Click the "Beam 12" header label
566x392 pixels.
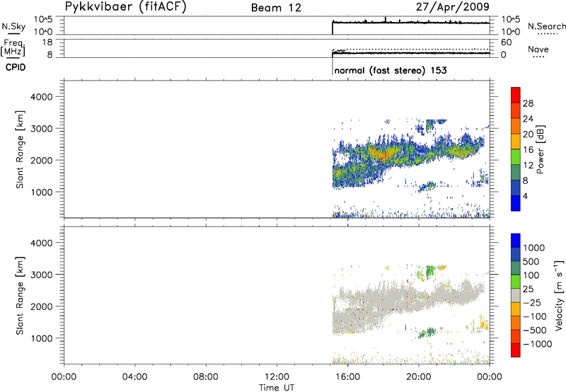tap(276, 8)
